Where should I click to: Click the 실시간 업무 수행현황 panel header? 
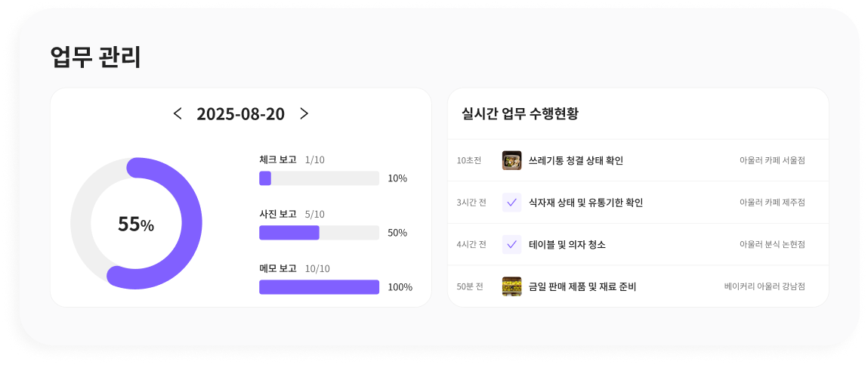pos(520,114)
